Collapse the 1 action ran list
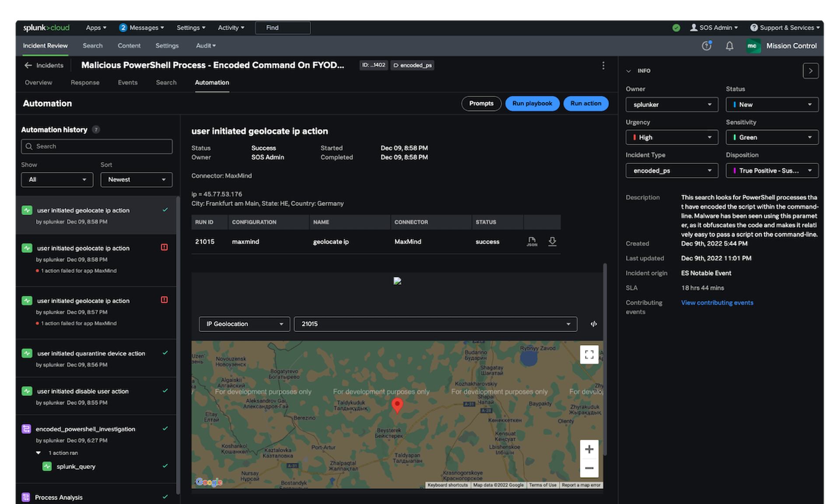This screenshot has width=840, height=504. pyautogui.click(x=38, y=453)
